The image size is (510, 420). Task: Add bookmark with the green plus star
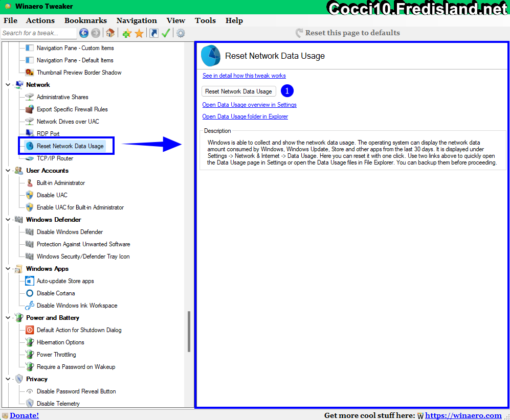(x=127, y=33)
